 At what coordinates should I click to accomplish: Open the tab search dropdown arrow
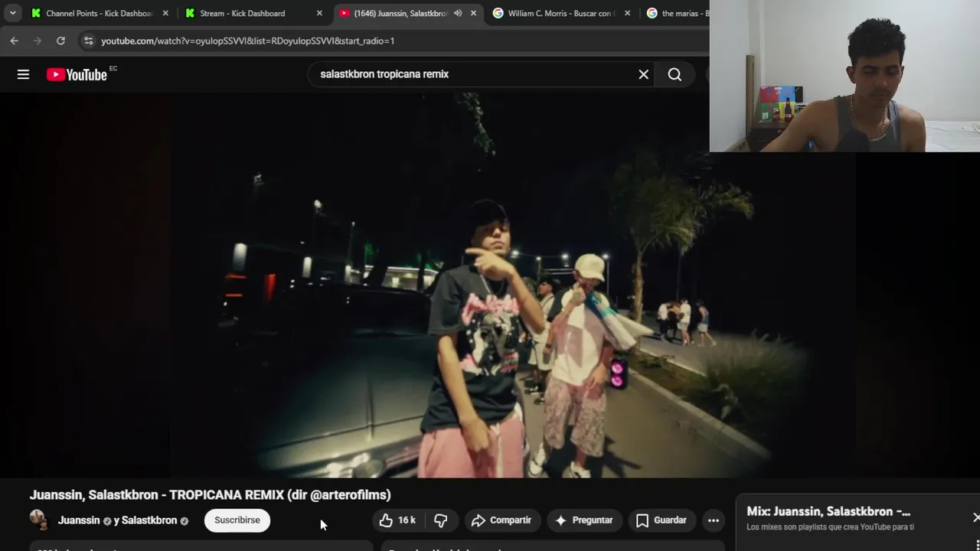point(12,13)
